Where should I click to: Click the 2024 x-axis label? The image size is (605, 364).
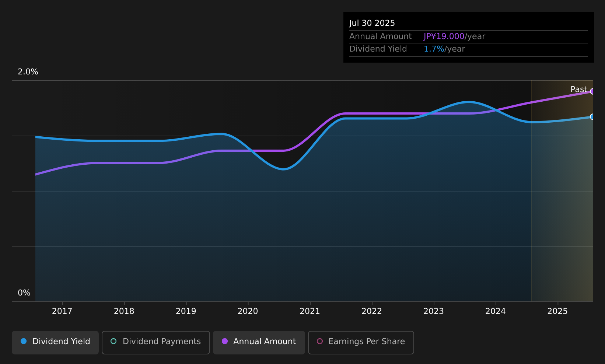point(496,311)
